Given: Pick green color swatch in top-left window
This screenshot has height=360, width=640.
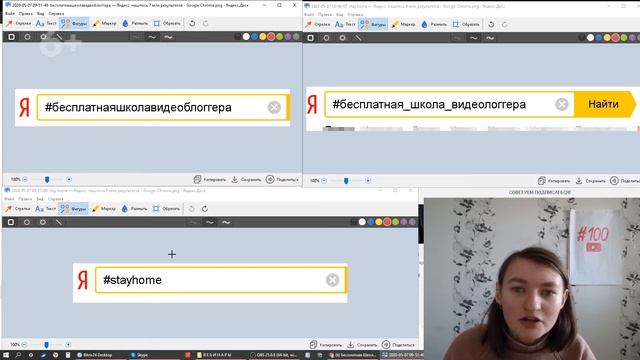Looking at the screenshot, I should tap(280, 37).
